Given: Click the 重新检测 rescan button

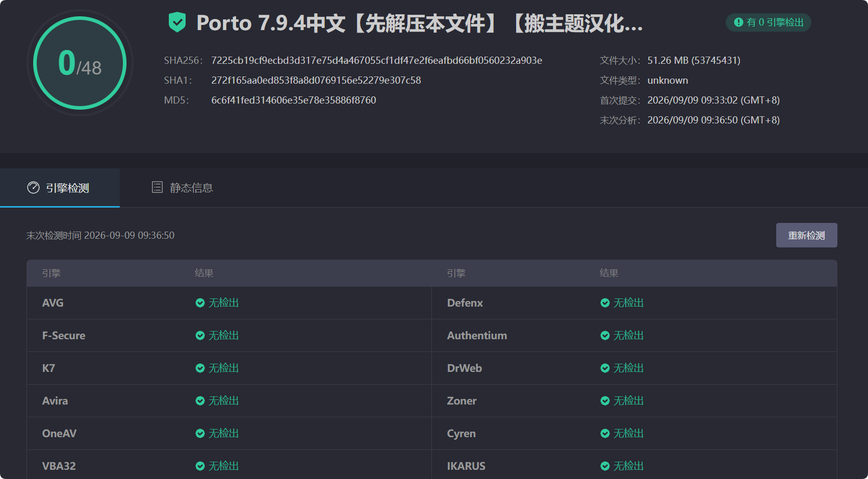Looking at the screenshot, I should [806, 235].
